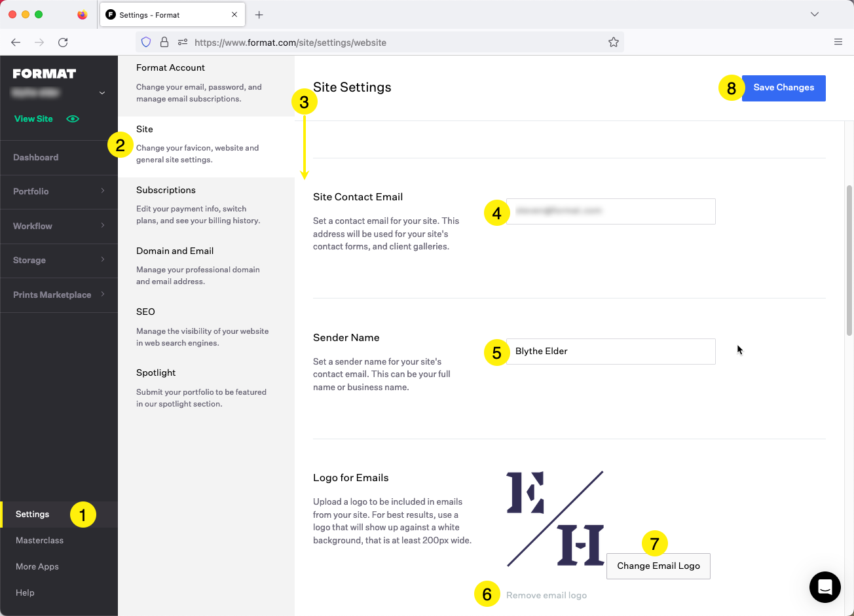This screenshot has width=854, height=616.
Task: Click the site padlock icon
Action: point(164,42)
